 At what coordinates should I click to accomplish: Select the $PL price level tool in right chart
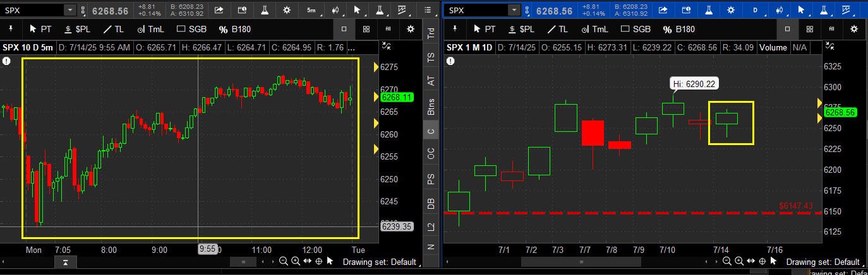point(520,29)
